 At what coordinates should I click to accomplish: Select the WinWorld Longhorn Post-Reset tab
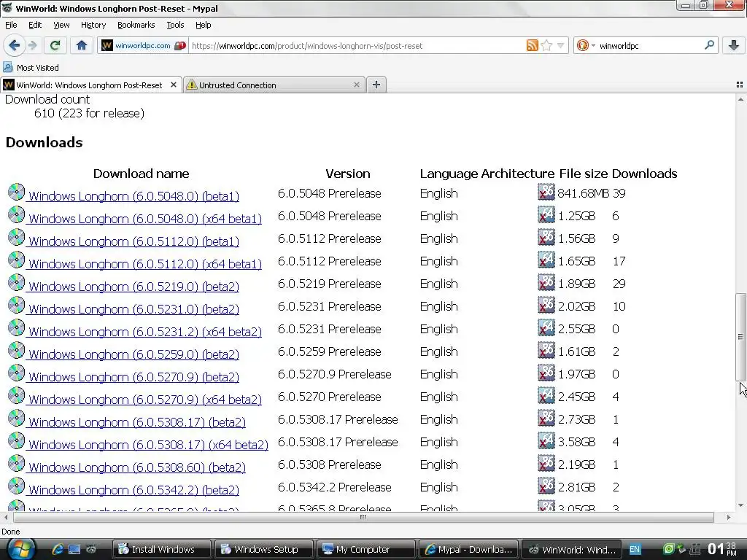point(89,85)
